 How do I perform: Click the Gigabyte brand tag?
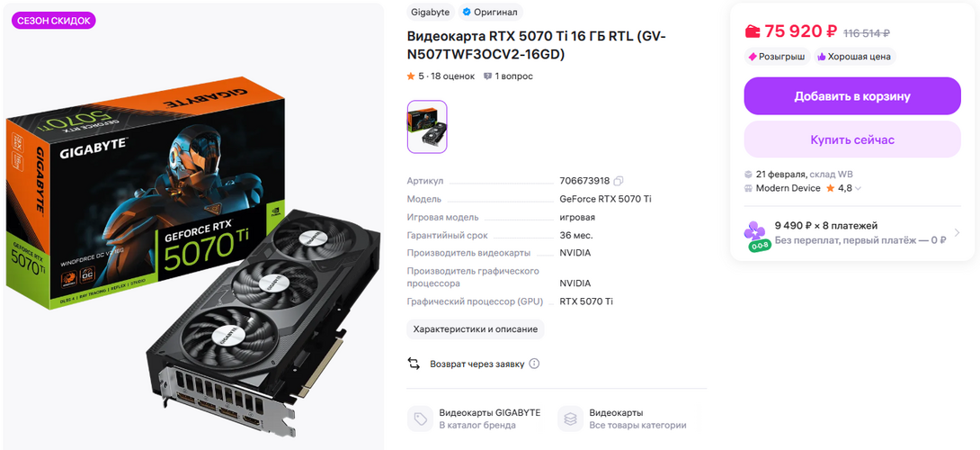[x=430, y=12]
